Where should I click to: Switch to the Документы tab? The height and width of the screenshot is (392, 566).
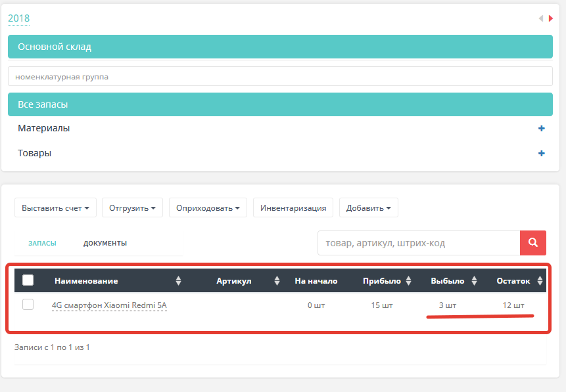click(105, 243)
